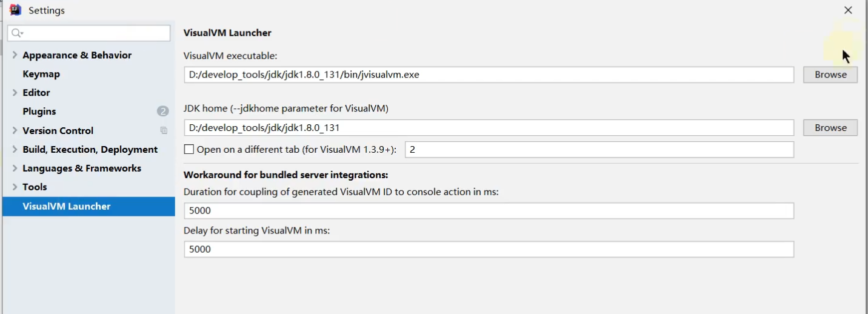The width and height of the screenshot is (868, 314).
Task: Click the Plugins update count badge
Action: pyautogui.click(x=162, y=111)
